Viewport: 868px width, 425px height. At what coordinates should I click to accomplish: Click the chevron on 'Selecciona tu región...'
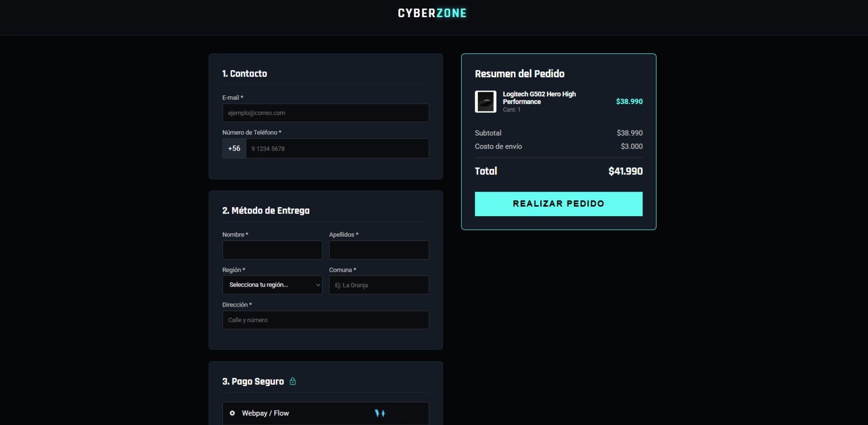(318, 285)
